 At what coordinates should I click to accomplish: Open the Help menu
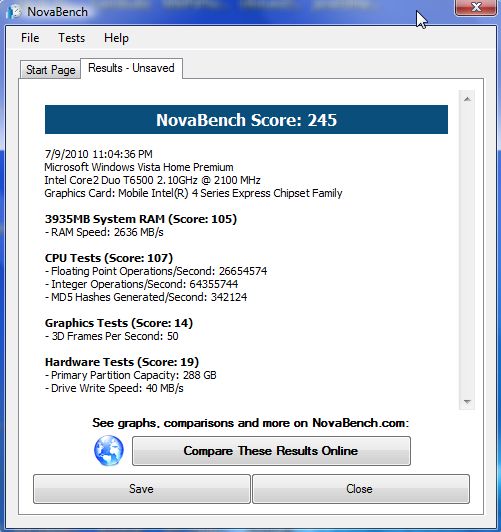coord(116,38)
